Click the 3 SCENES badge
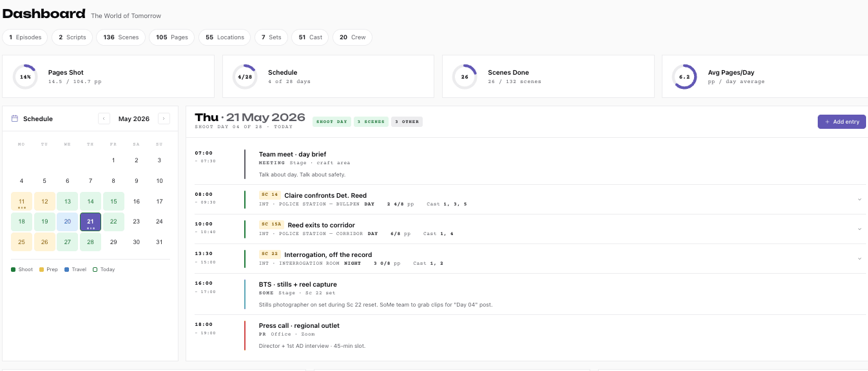Image resolution: width=868 pixels, height=371 pixels. click(x=371, y=122)
